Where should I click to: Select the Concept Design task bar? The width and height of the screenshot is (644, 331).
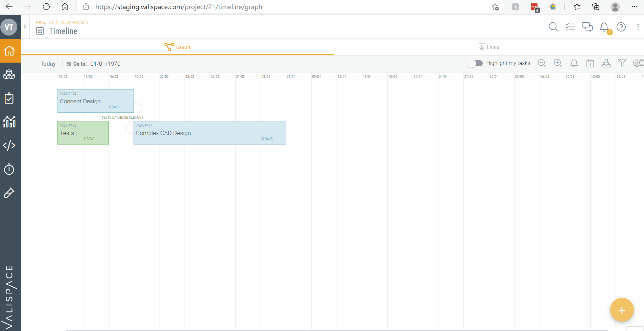point(96,101)
